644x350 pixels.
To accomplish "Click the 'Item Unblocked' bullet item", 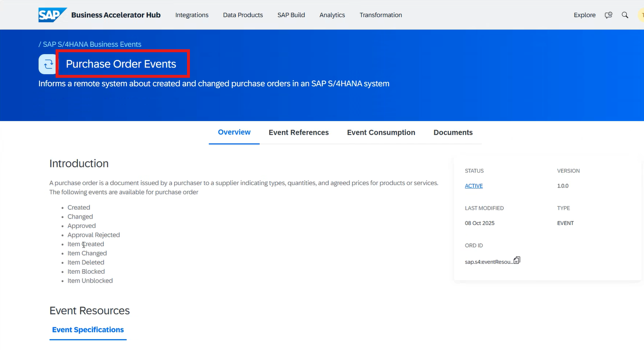I will (91, 281).
